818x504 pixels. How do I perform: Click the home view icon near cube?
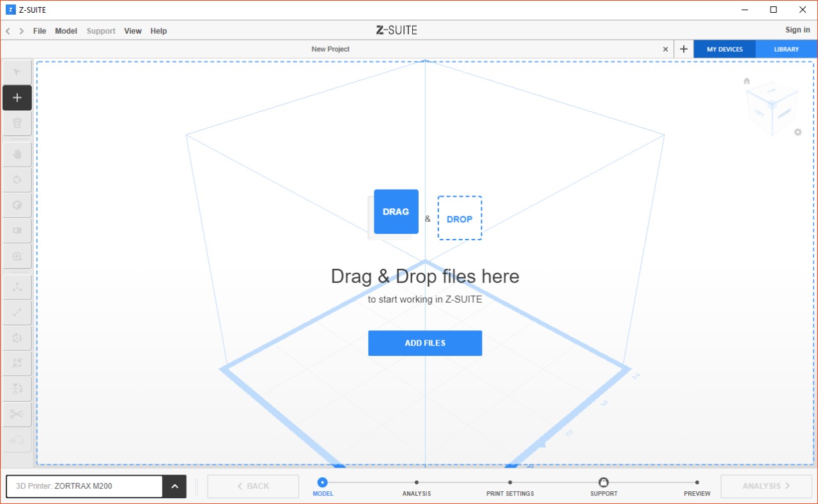point(746,80)
